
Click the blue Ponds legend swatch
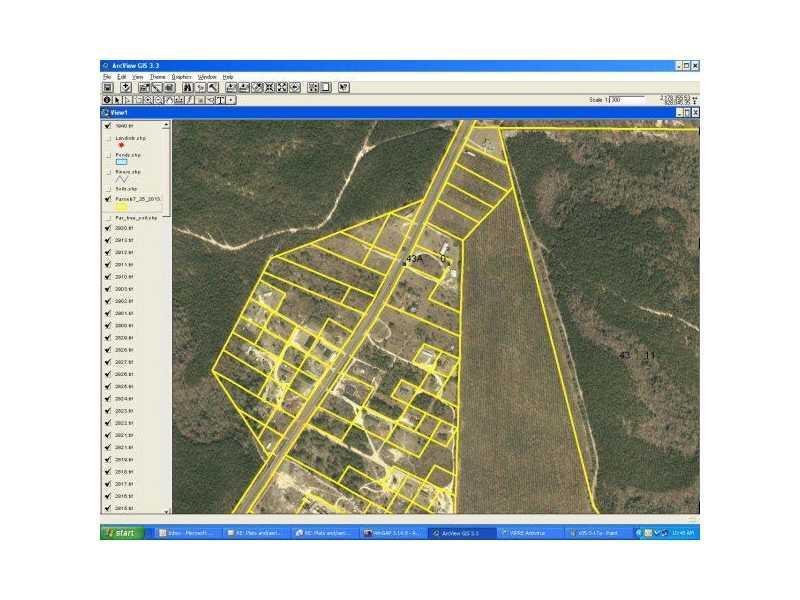(122, 163)
